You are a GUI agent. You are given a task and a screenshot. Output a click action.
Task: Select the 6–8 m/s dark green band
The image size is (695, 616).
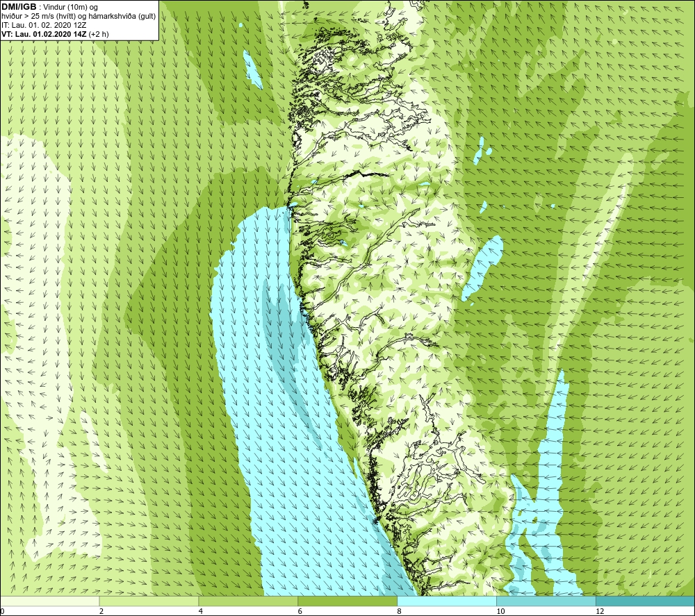click(347, 601)
